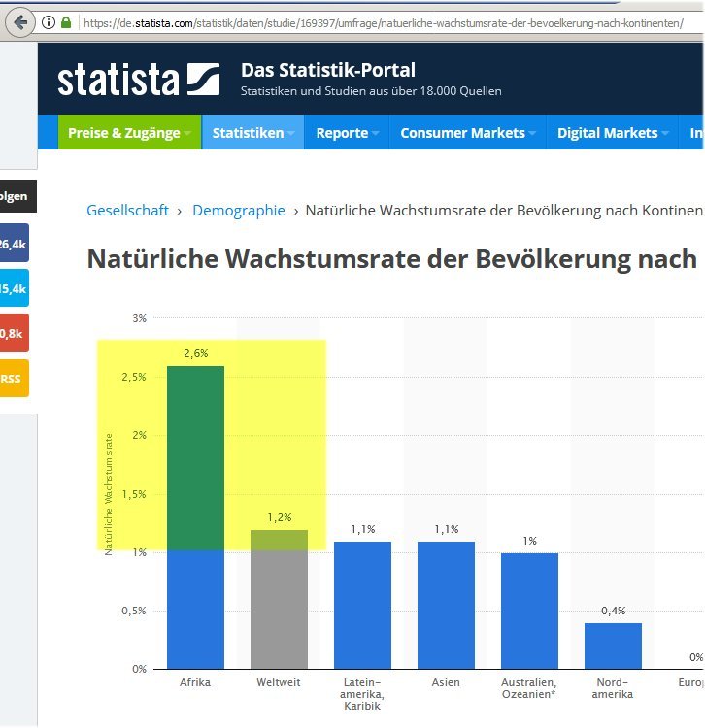This screenshot has width=705, height=728.
Task: Open the Consumer Markets menu
Action: pyautogui.click(x=468, y=133)
